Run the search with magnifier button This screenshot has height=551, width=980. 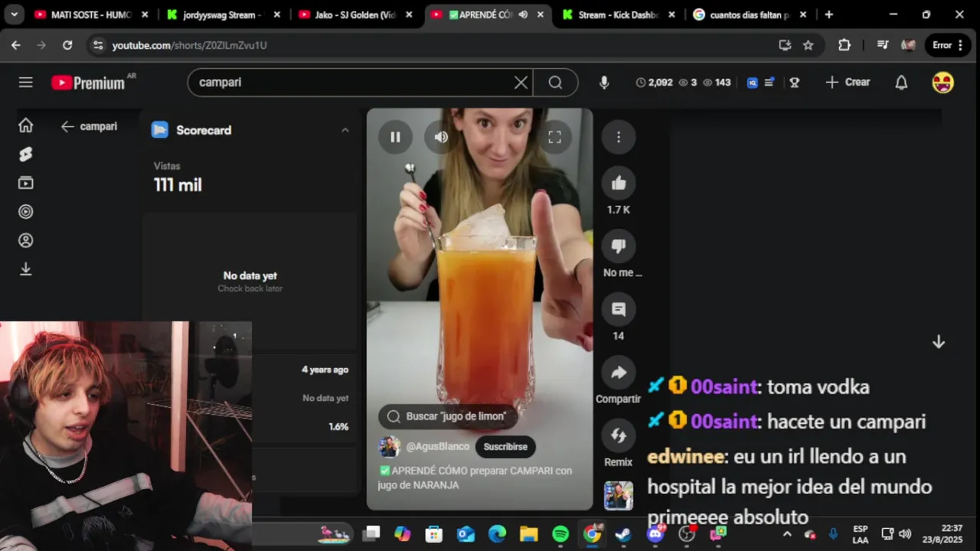556,83
